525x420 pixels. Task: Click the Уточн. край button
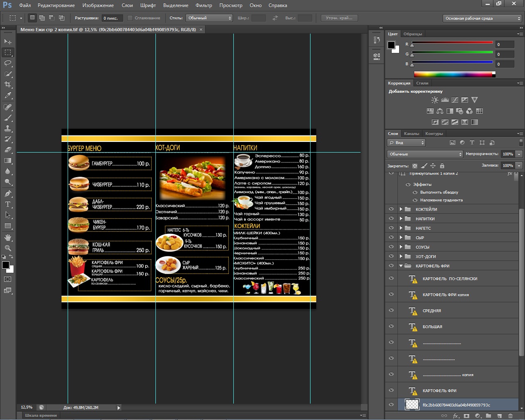point(339,18)
